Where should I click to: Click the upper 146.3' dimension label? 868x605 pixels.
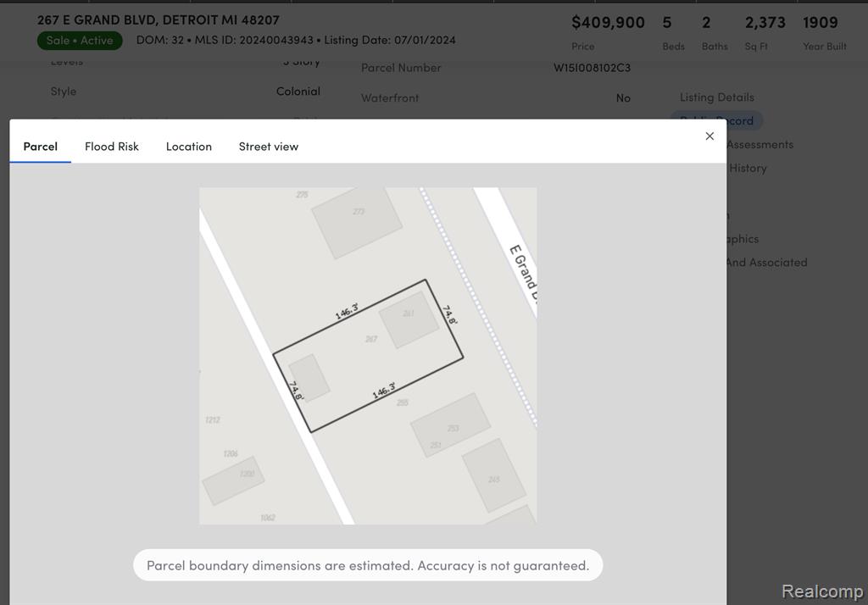pyautogui.click(x=347, y=311)
